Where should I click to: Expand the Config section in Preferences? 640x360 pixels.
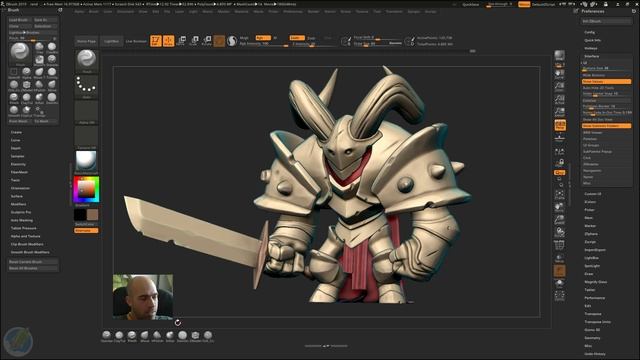[589, 32]
